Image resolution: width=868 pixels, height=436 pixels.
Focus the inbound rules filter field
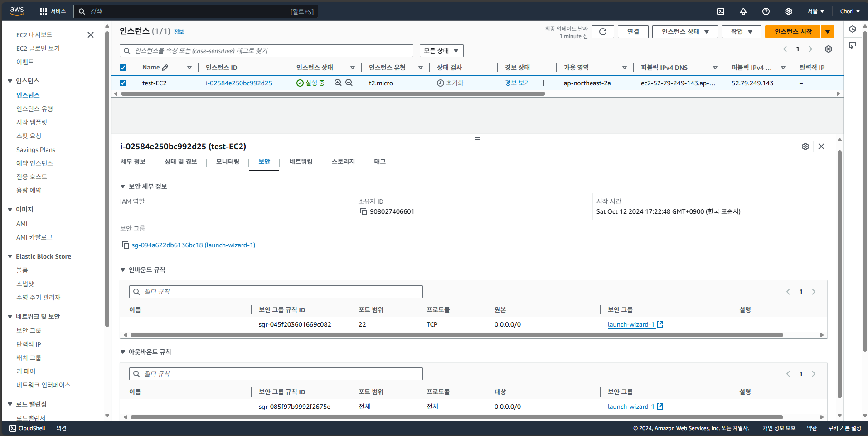[x=276, y=292]
